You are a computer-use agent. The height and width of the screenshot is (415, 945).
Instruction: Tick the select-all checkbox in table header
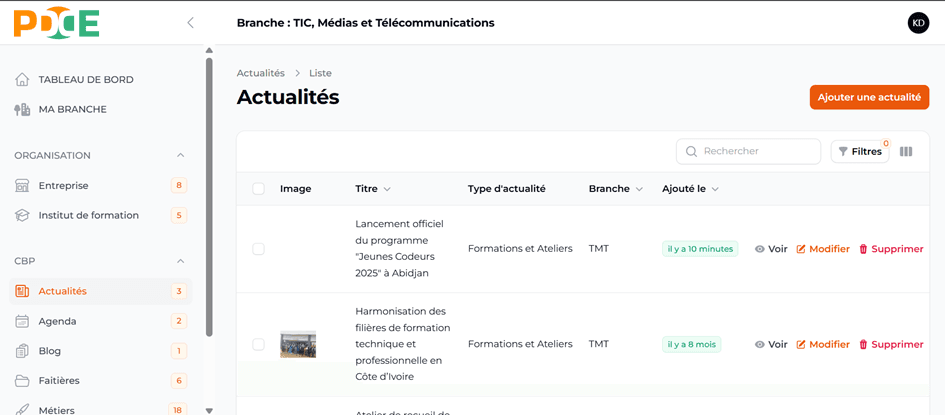[x=258, y=189]
